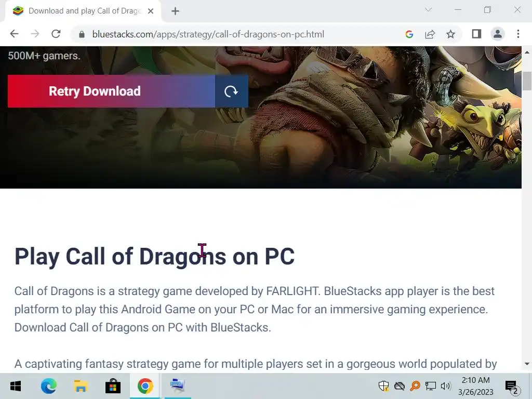Click the vertical scrollbar thumb
The height and width of the screenshot is (399, 532).
(x=527, y=81)
